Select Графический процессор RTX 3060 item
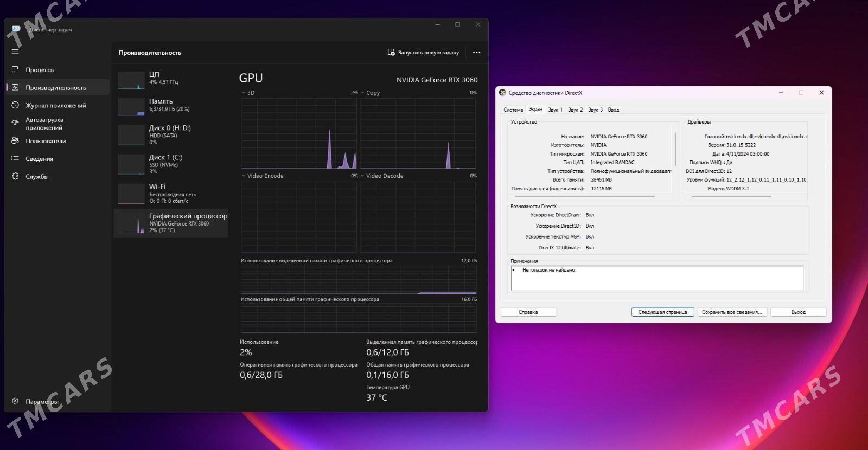The height and width of the screenshot is (450, 868). coord(171,223)
